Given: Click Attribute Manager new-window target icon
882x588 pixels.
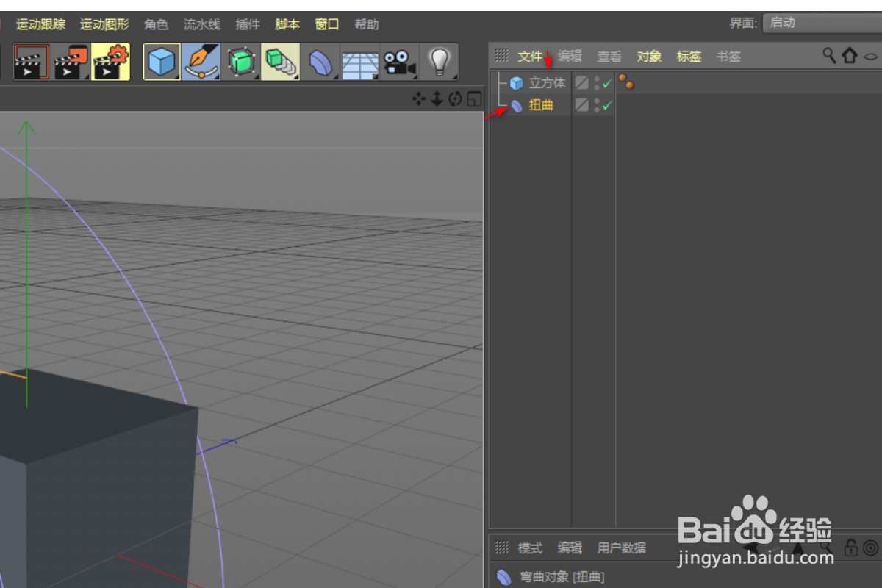Looking at the screenshot, I should pyautogui.click(x=871, y=548).
